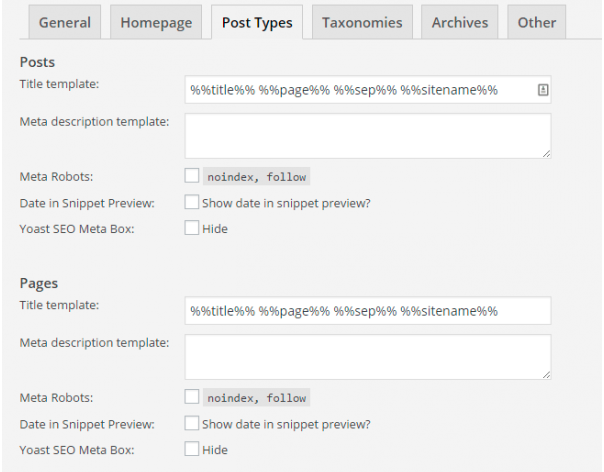Screen dimensions: 604x472
Task: Hide the Yoast SEO Meta Box for Posts
Action: (x=192, y=229)
